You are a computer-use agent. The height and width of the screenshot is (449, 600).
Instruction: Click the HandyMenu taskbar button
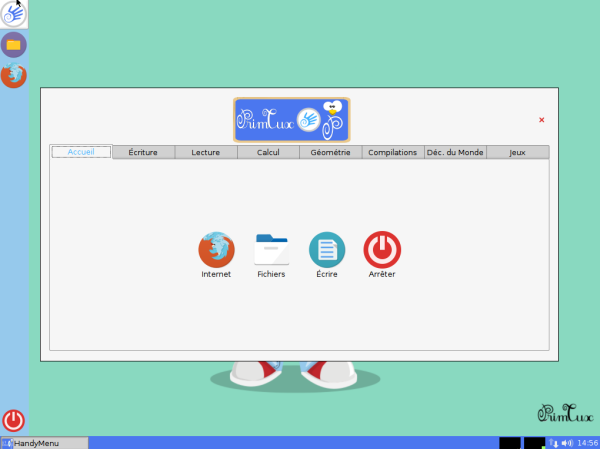pyautogui.click(x=44, y=443)
